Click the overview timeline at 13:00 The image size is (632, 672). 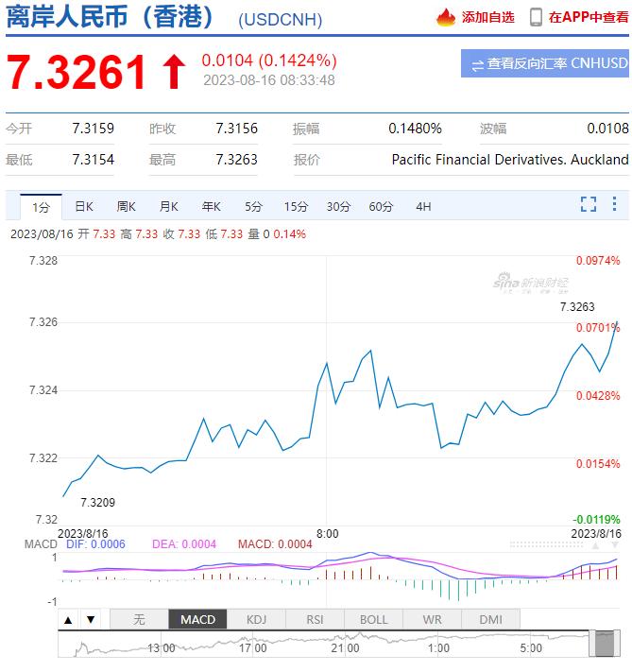[162, 648]
